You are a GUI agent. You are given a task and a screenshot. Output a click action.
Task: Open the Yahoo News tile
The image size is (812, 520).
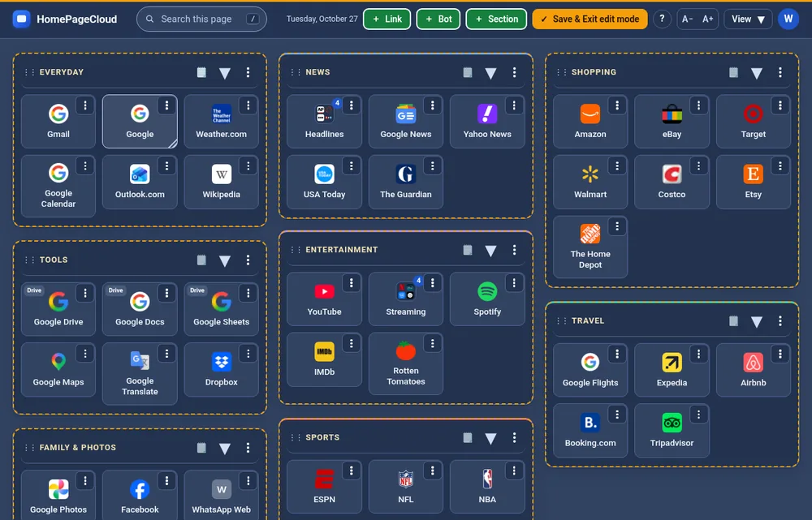(486, 122)
